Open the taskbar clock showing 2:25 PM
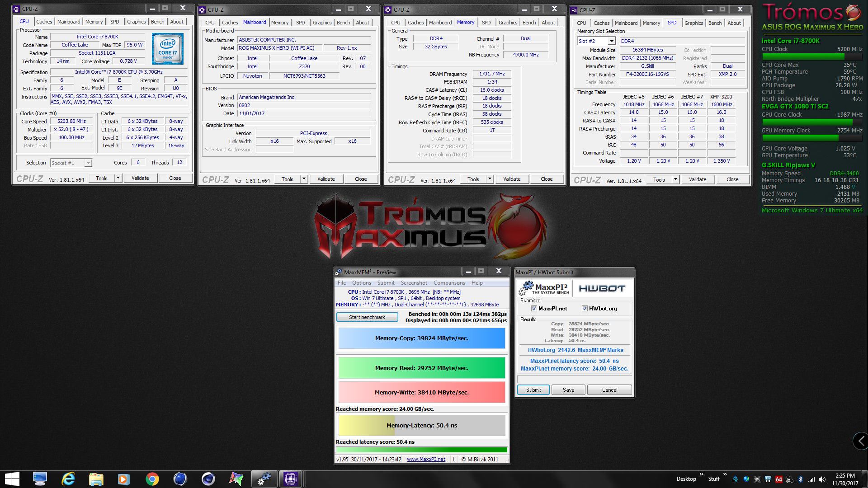This screenshot has width=868, height=488. point(844,479)
